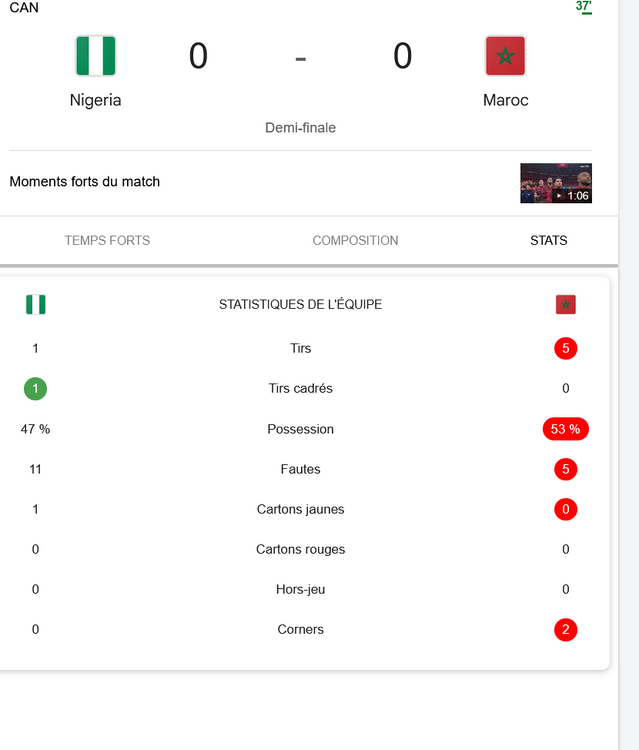Click the 37' live match minute indicator
639x750 pixels.
(584, 7)
